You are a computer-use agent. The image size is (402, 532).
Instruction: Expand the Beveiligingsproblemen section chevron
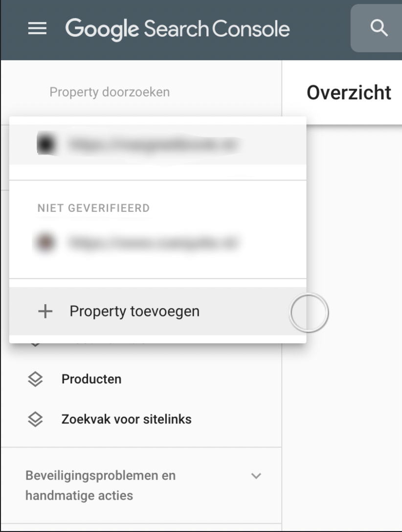256,476
